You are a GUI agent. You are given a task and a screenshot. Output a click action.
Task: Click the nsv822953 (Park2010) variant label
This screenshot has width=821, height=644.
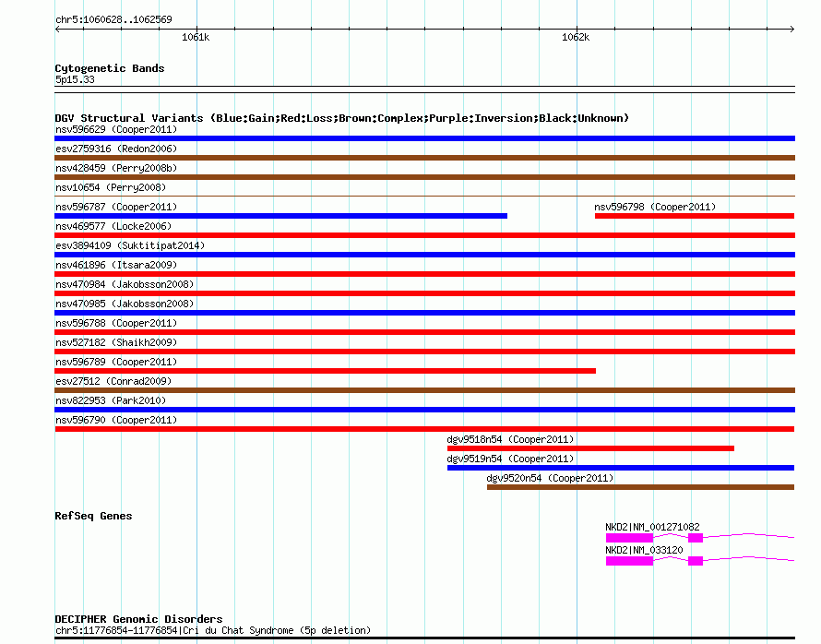tap(111, 400)
